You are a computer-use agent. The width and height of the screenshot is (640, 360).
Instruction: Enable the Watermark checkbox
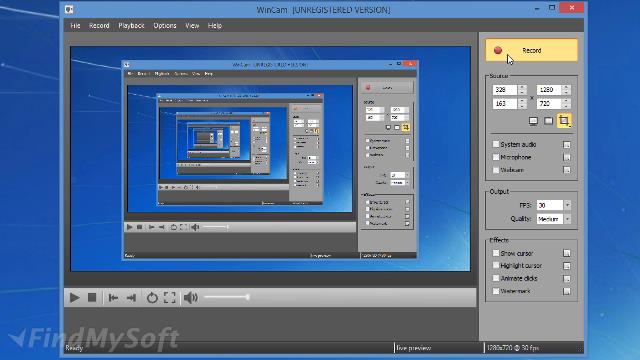point(496,291)
